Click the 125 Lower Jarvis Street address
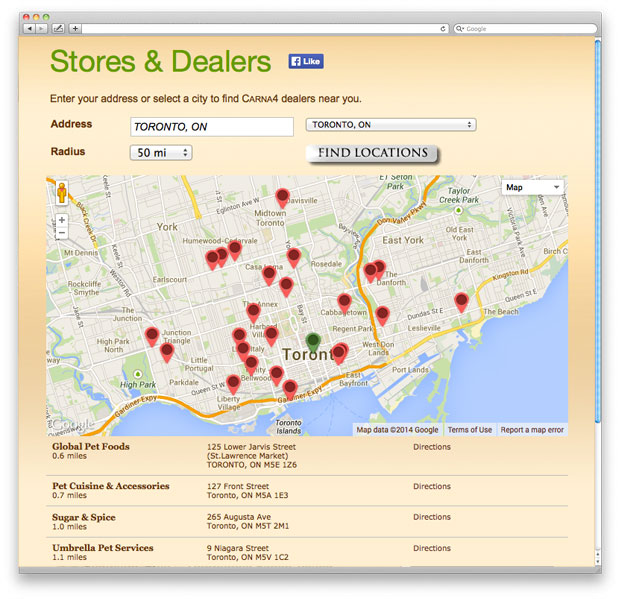This screenshot has width=620, height=599. (251, 447)
